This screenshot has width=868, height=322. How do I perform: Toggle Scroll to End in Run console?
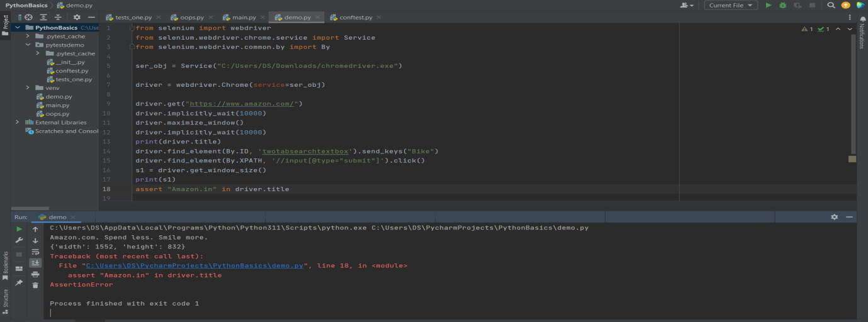pos(35,263)
